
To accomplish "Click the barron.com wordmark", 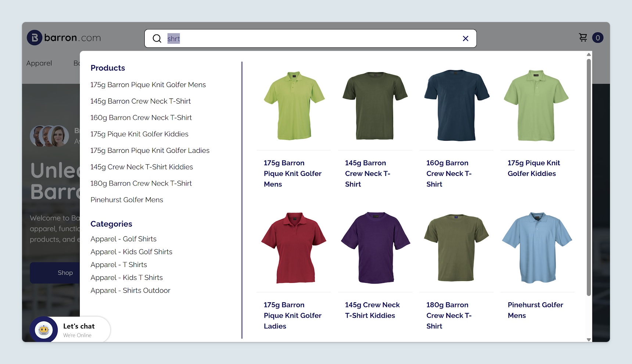I will point(72,38).
